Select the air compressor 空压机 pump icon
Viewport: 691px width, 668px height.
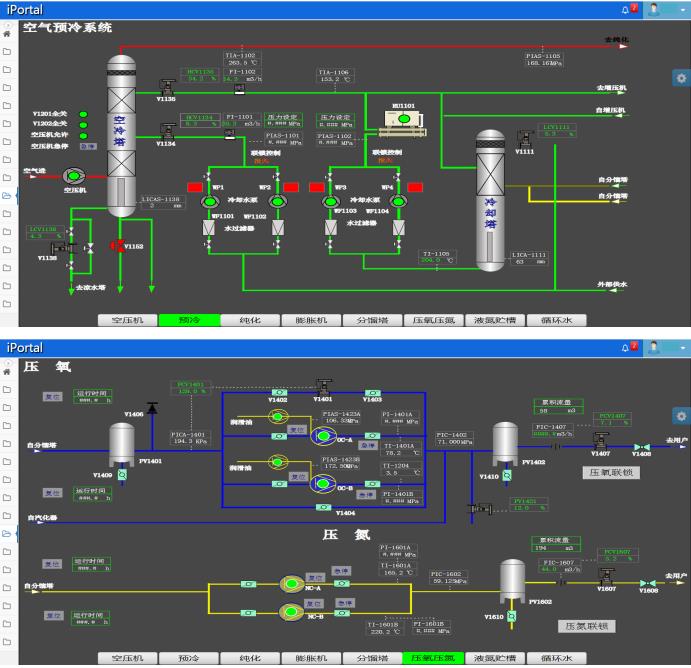pos(73,176)
